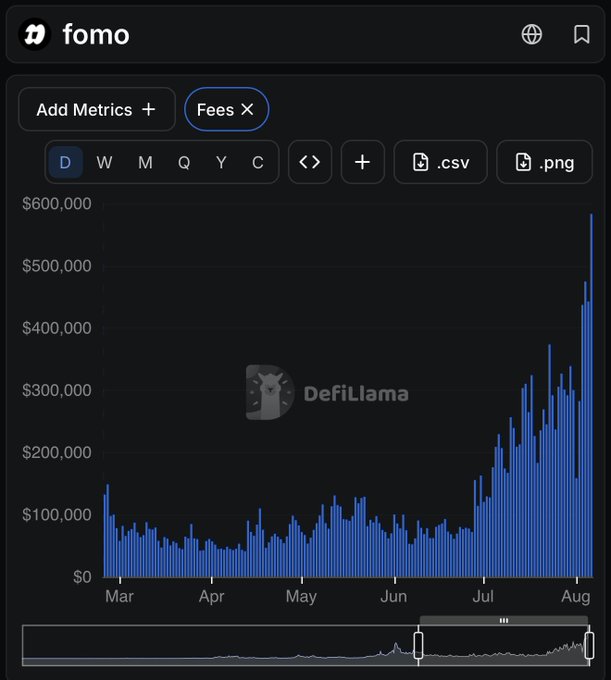This screenshot has width=611, height=680.
Task: Bookmark the fomo protocol
Action: [582, 34]
